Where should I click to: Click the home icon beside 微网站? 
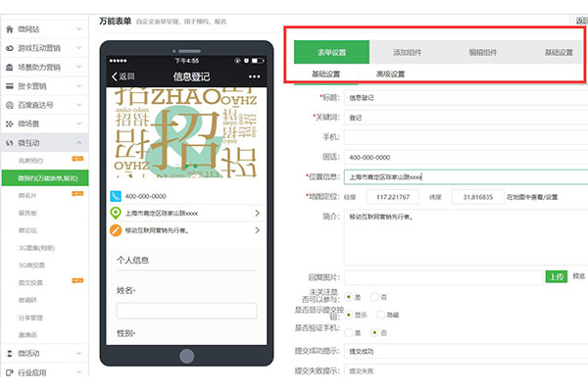[10, 29]
